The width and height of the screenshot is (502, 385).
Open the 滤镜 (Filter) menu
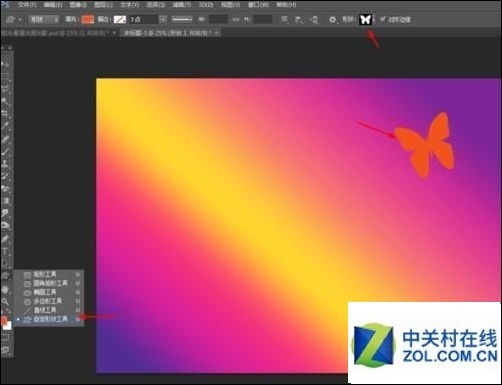182,5
